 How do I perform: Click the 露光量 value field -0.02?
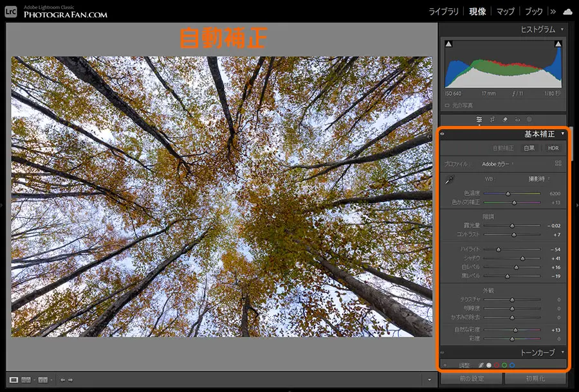point(553,226)
